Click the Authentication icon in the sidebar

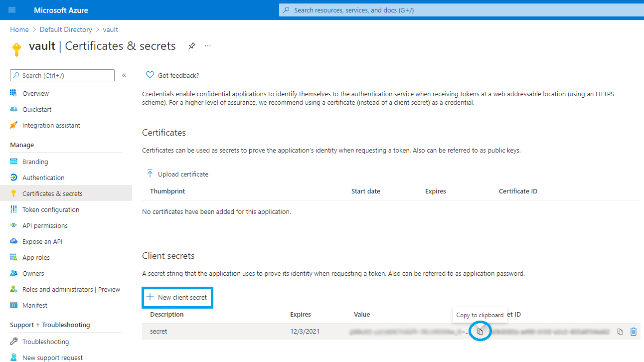(13, 178)
